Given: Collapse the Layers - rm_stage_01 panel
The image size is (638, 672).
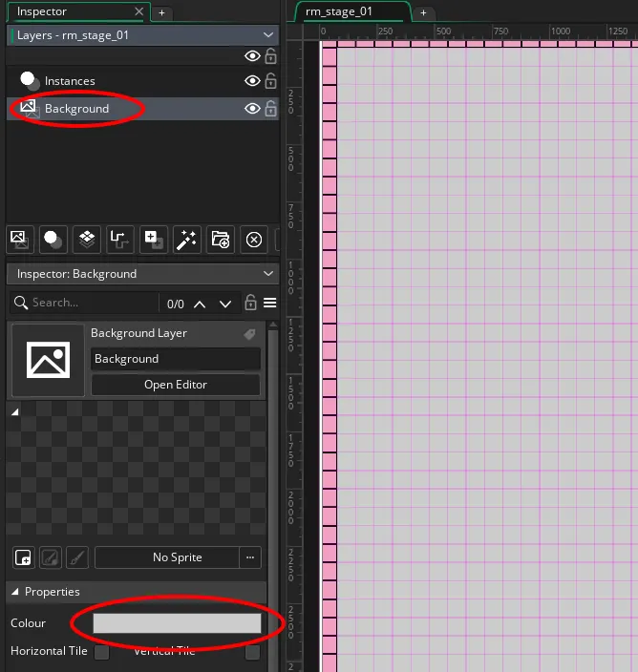Looking at the screenshot, I should tap(268, 34).
